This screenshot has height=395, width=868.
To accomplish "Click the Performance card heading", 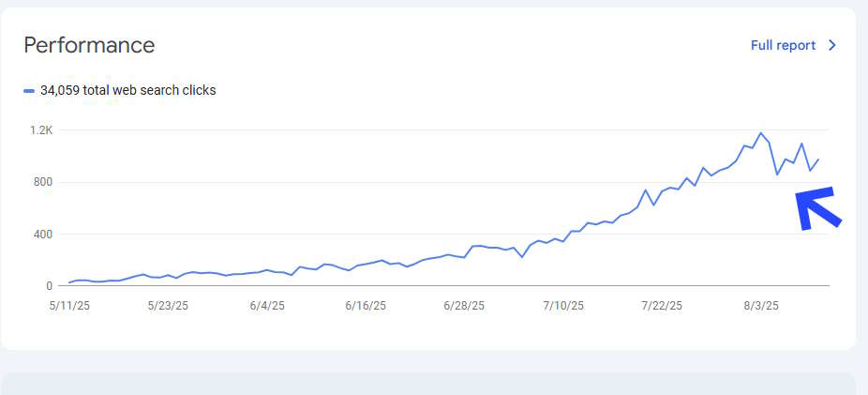I will 89,45.
